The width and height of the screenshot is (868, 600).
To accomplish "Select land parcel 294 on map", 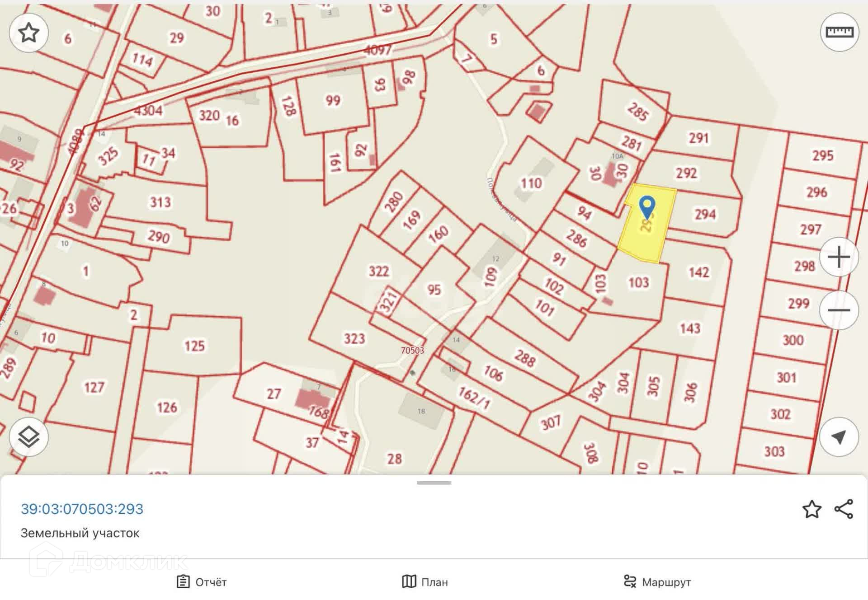I will [704, 214].
